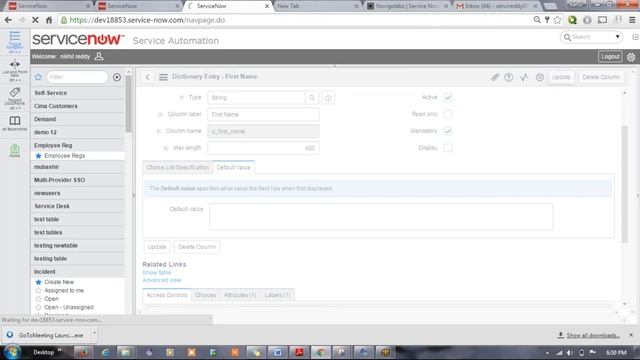
Task: Open form personalize gear icon
Action: pos(540,77)
